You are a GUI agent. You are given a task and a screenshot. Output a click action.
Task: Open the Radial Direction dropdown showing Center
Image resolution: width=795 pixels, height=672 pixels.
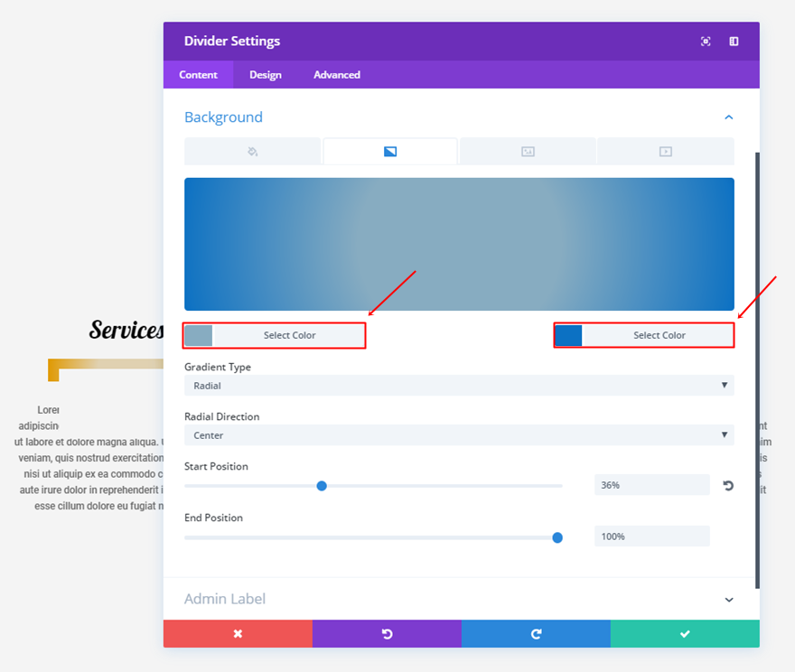(459, 435)
